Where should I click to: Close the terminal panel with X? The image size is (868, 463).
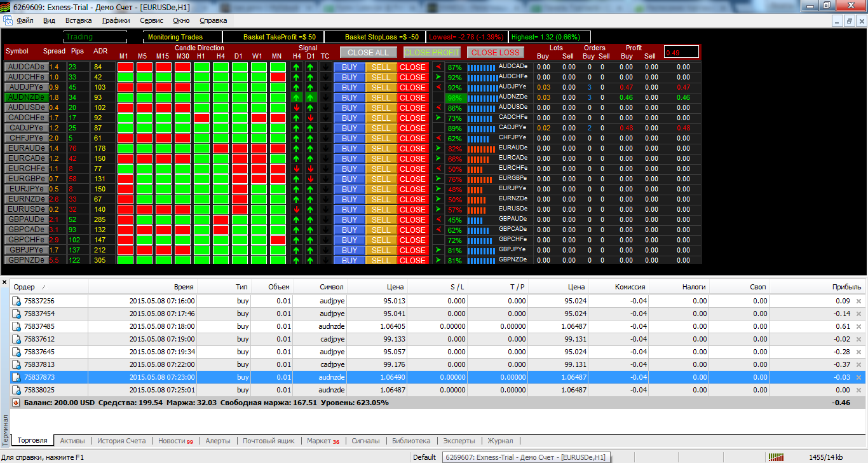coord(4,282)
